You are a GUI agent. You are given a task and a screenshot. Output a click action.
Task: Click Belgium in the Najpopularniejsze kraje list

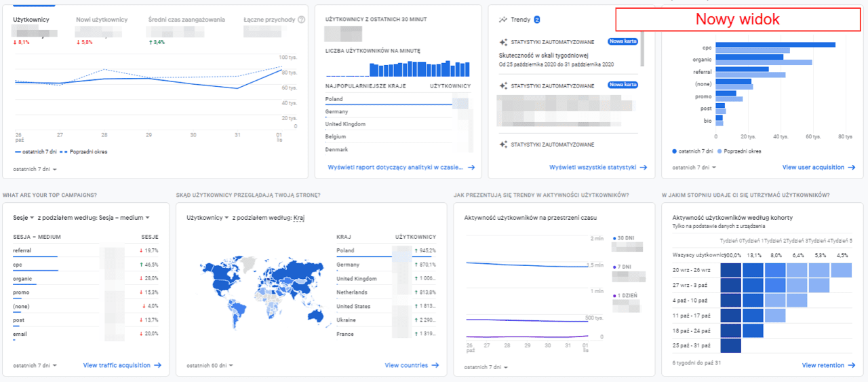coord(336,137)
